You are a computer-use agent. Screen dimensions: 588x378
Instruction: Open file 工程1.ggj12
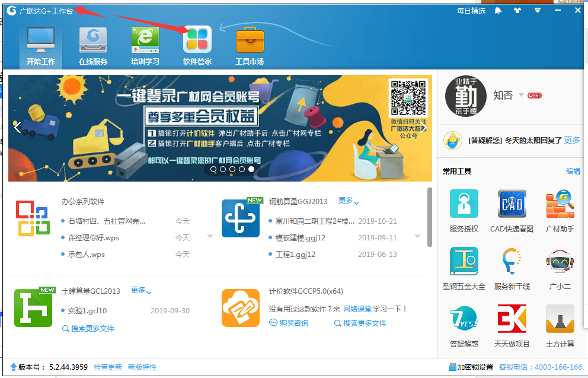click(x=296, y=254)
